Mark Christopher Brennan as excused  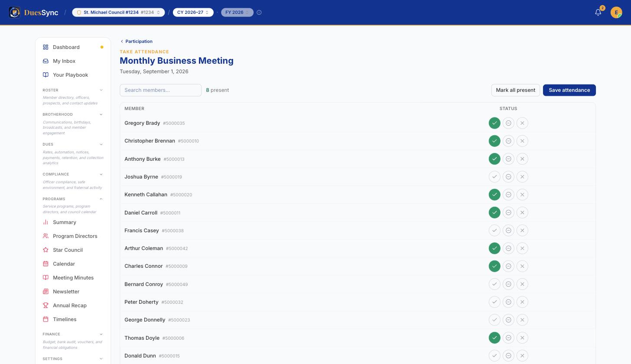point(508,141)
